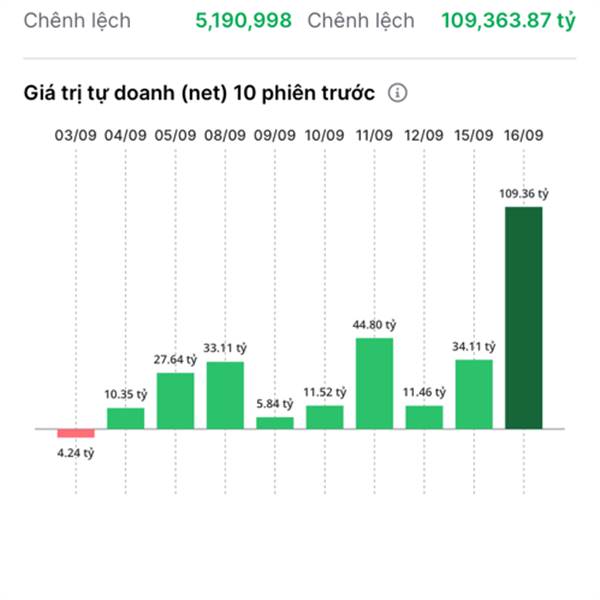
Task: Click the 03/09 date label
Action: [x=76, y=135]
